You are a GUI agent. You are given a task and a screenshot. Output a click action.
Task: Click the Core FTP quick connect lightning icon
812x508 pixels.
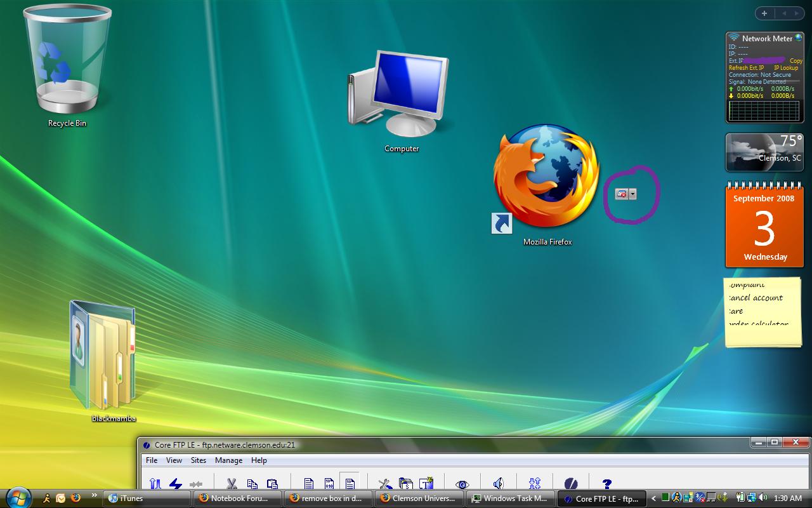pyautogui.click(x=176, y=484)
